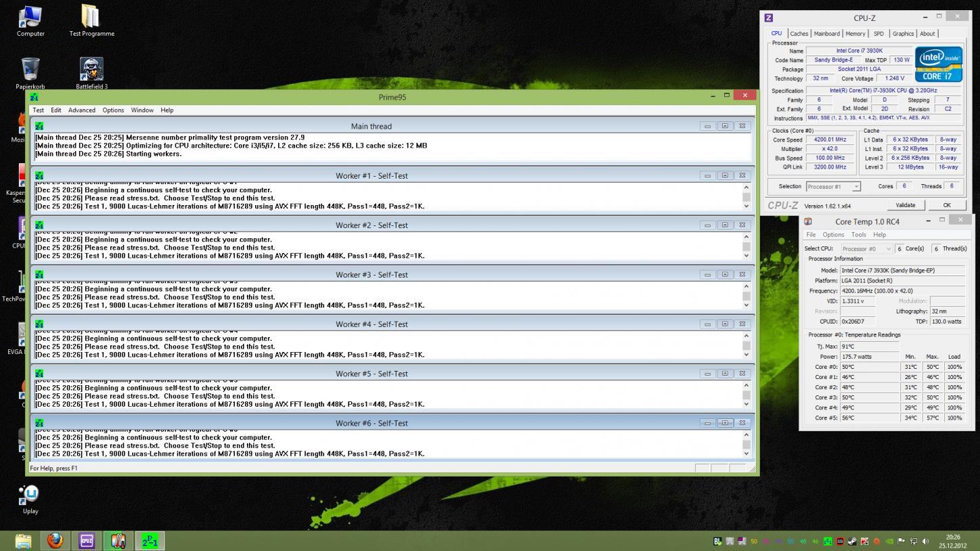Maximize the Worker #3 child window
The width and height of the screenshot is (980, 551).
point(725,274)
